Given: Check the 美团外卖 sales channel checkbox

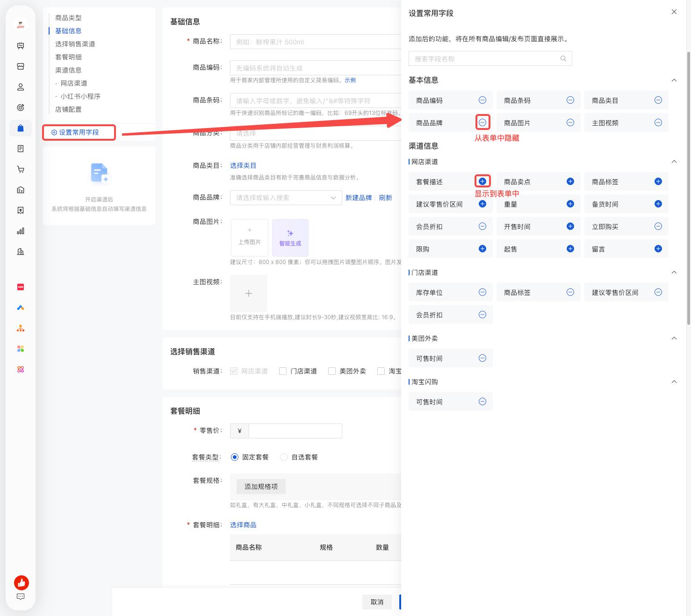Looking at the screenshot, I should pos(332,371).
